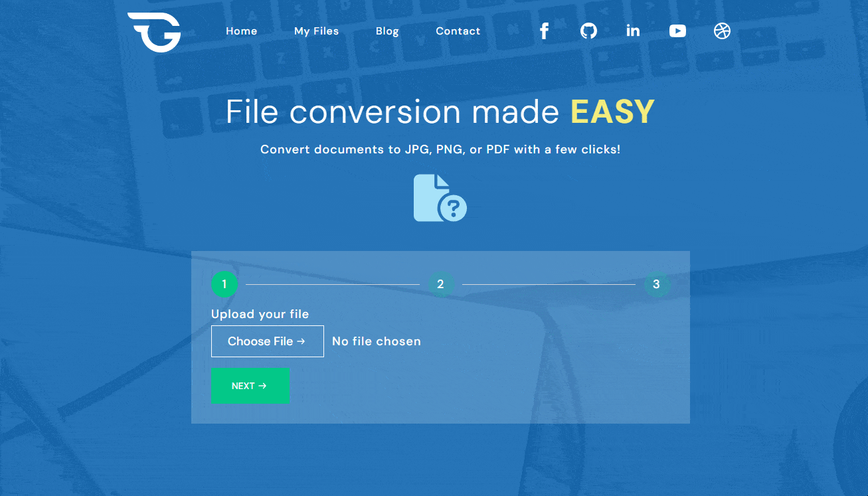Click the "File conversion made EASY" heading
Image resolution: width=868 pixels, height=496 pixels.
(x=440, y=112)
